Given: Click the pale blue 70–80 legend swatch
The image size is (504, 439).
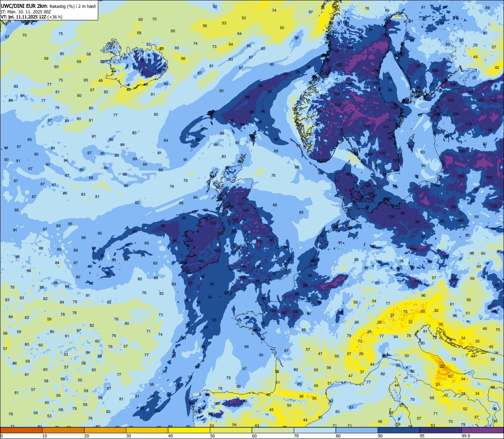Looking at the screenshot, I should click(315, 430).
